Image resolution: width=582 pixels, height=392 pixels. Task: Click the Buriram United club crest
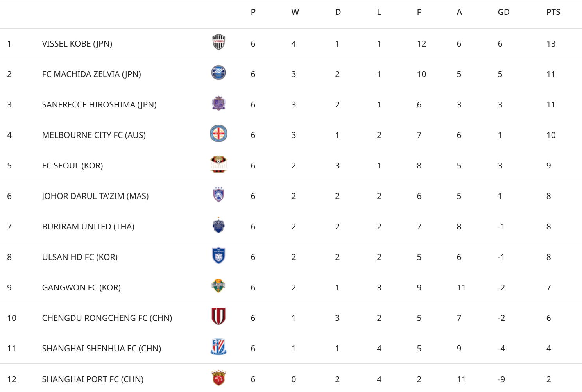pos(218,225)
